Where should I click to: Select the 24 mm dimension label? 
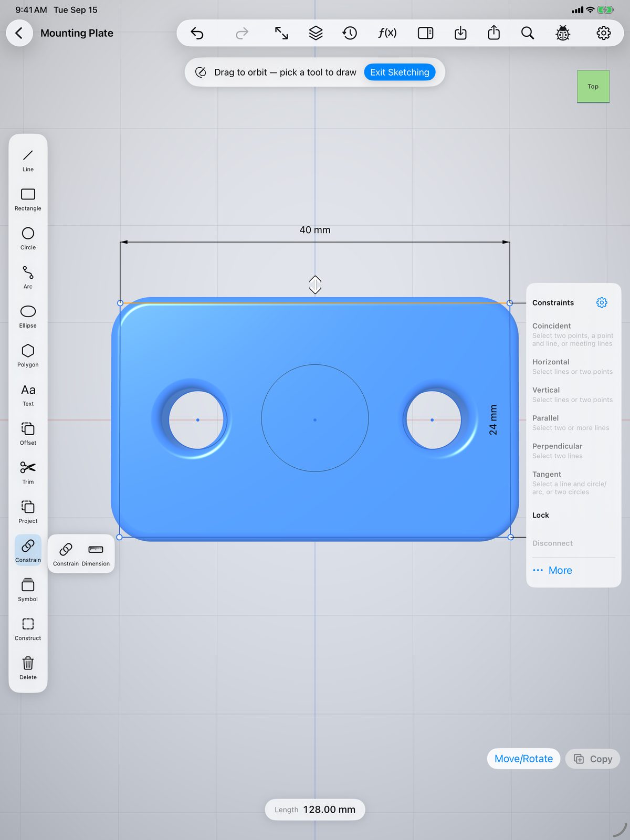click(x=493, y=420)
